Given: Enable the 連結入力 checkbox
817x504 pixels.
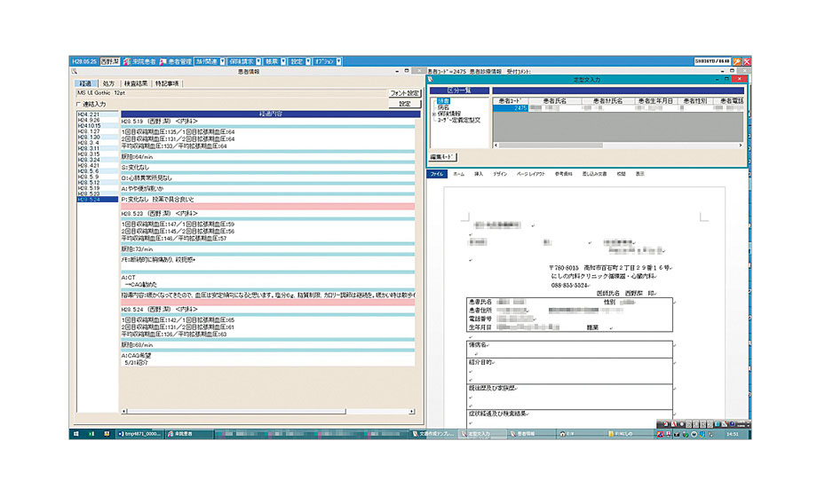Looking at the screenshot, I should [x=79, y=104].
